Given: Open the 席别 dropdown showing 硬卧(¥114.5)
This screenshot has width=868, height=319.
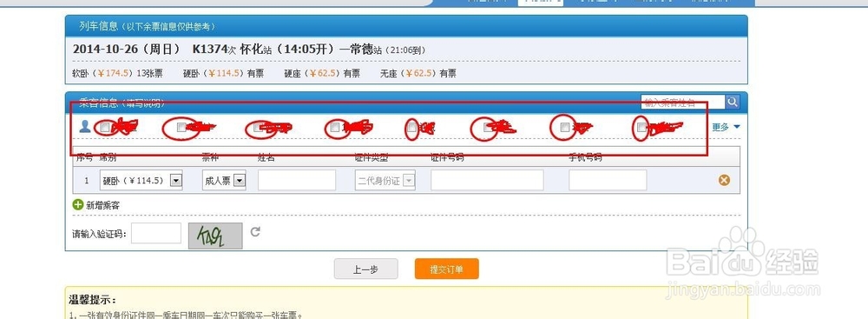Looking at the screenshot, I should pyautogui.click(x=141, y=180).
